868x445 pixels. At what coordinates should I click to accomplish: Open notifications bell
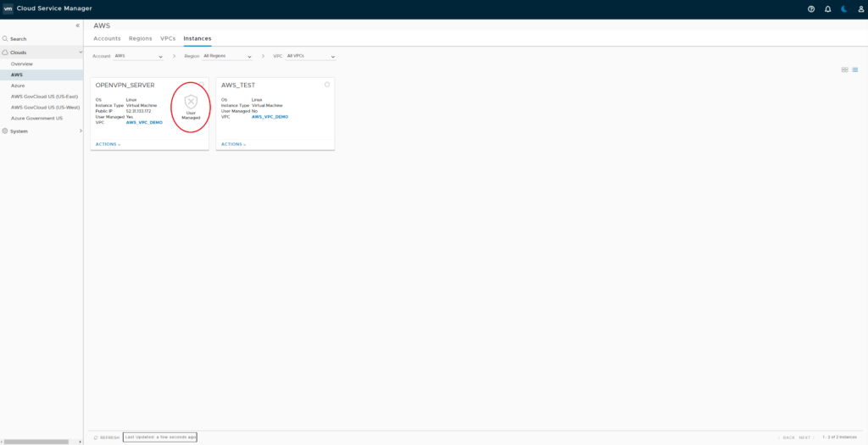tap(827, 8)
